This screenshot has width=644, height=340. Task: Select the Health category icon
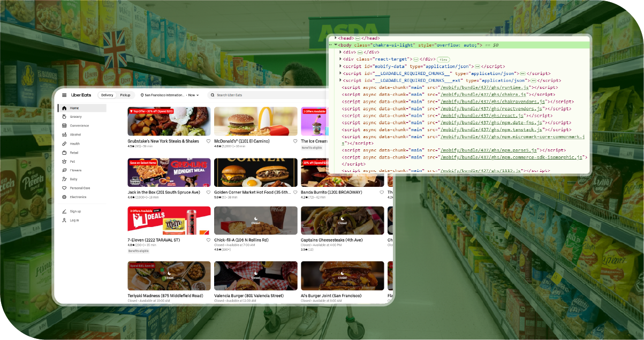(x=63, y=143)
